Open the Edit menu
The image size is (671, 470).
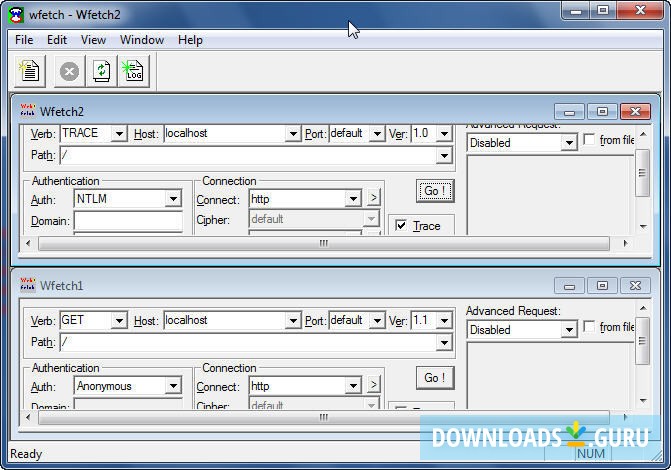(x=57, y=40)
